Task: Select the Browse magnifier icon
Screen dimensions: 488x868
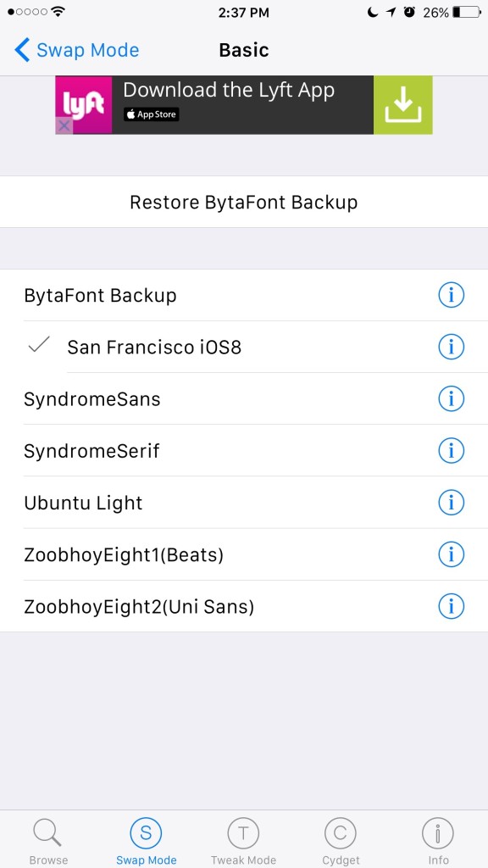Action: click(47, 833)
